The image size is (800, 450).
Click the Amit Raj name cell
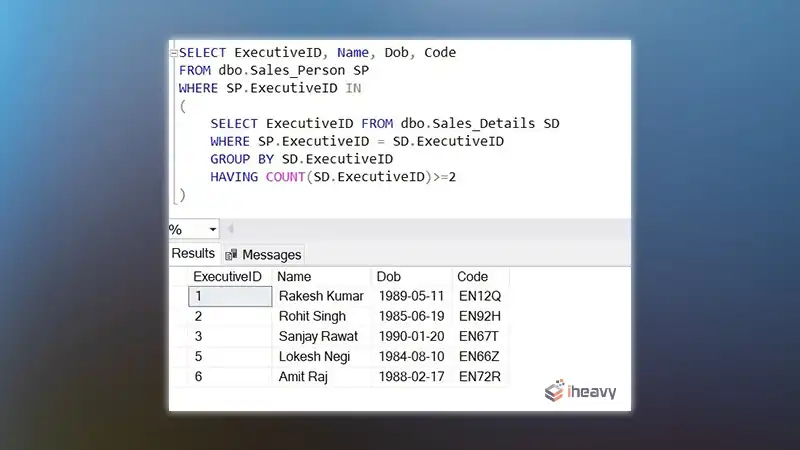tap(321, 377)
